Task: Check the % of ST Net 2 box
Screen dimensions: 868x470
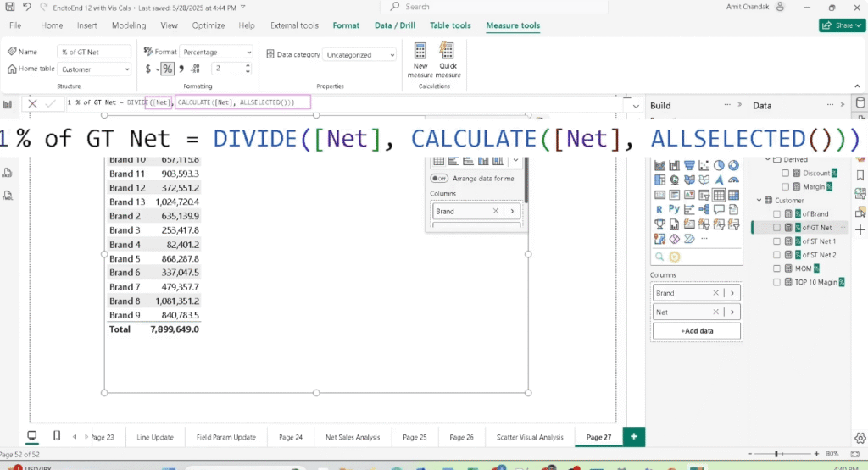Action: click(776, 255)
